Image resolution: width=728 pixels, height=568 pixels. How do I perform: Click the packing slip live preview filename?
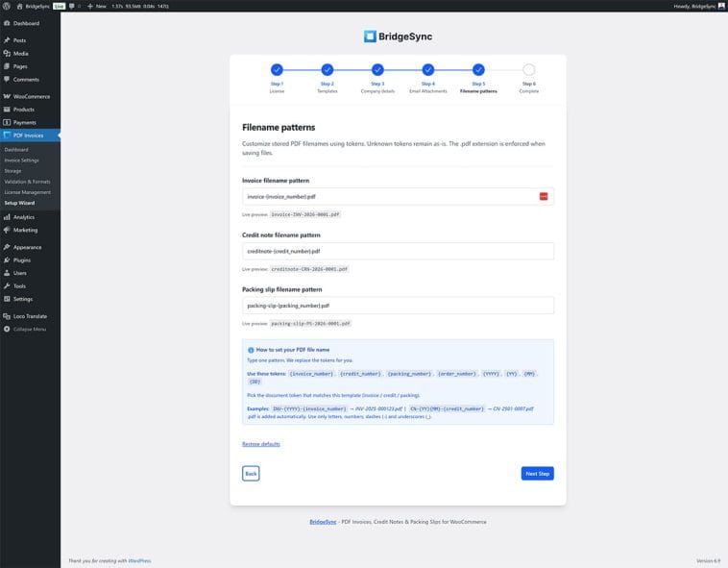[x=310, y=324]
